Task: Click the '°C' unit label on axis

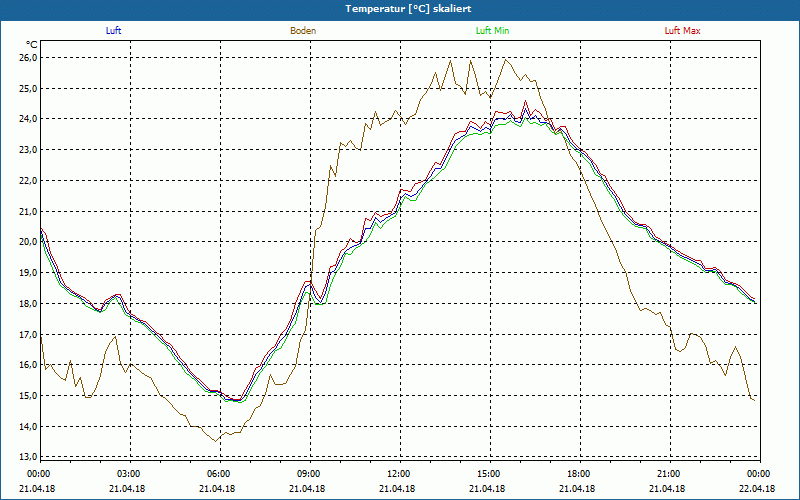Action: (x=32, y=45)
